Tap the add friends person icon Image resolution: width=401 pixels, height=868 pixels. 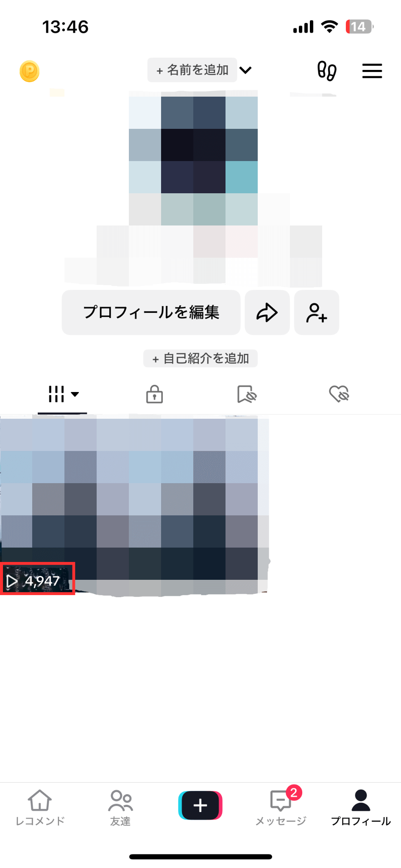(x=317, y=312)
